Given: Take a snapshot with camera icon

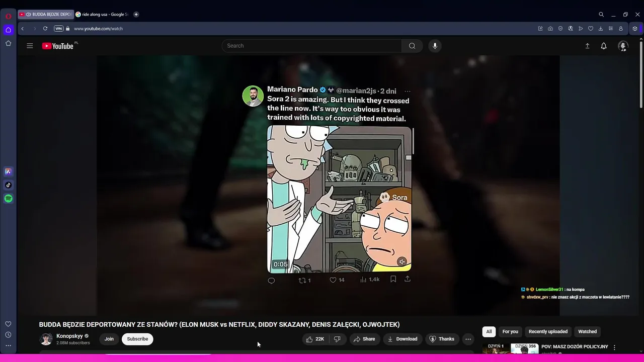Looking at the screenshot, I should pyautogui.click(x=550, y=29).
